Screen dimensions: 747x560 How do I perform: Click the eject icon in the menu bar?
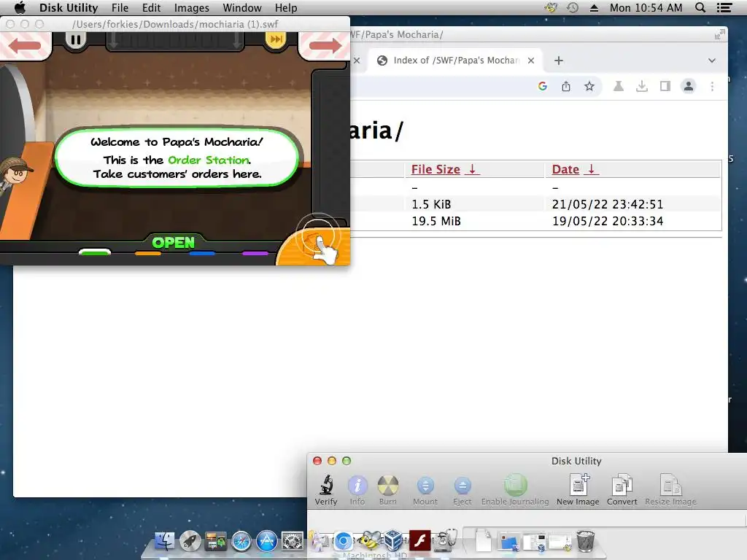(x=594, y=7)
